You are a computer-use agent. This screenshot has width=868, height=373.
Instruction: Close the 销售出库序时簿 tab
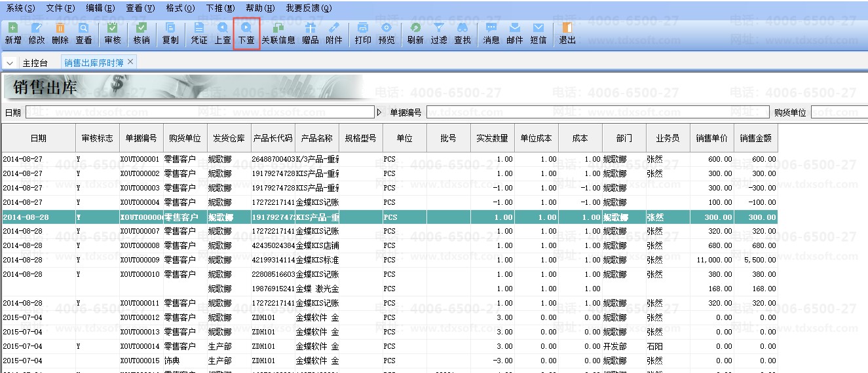coord(130,62)
